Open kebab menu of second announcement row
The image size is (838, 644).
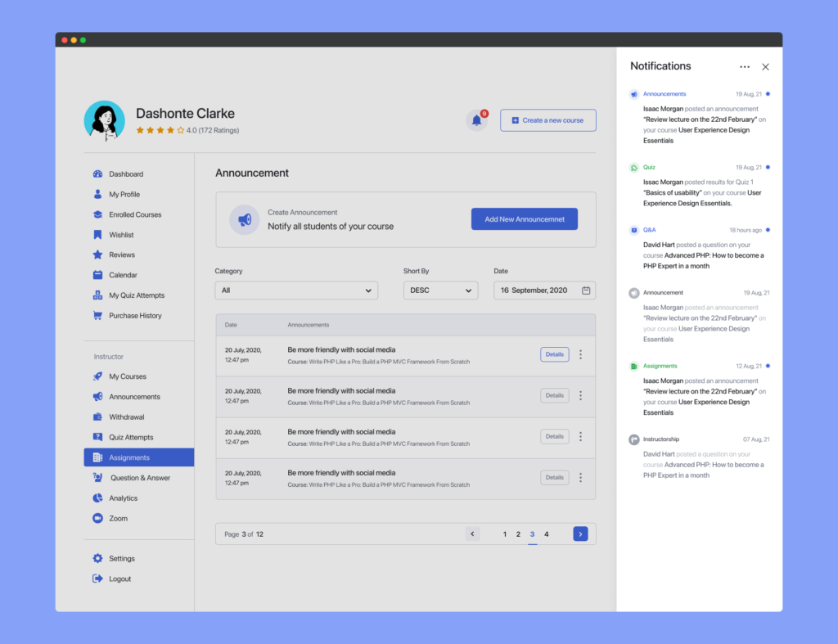(x=580, y=395)
